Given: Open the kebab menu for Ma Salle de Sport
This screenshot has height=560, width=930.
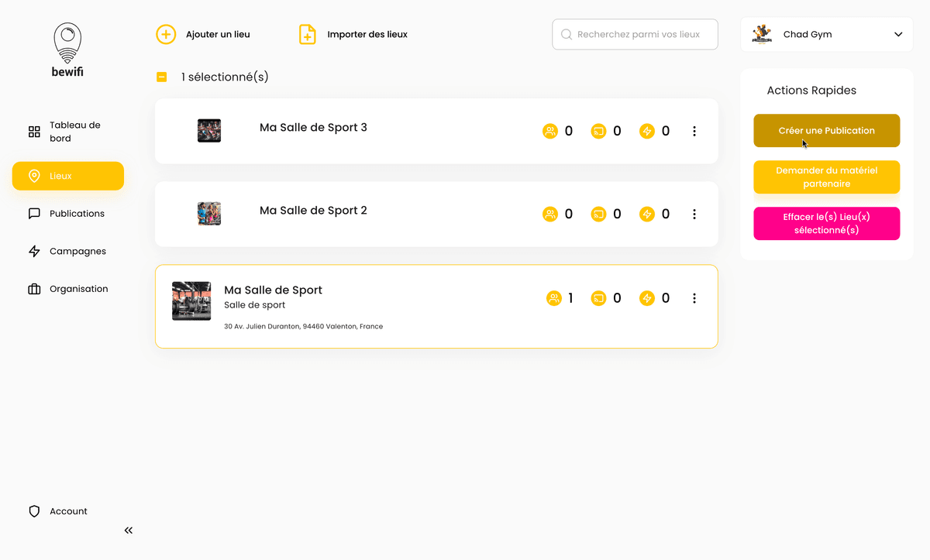Looking at the screenshot, I should click(694, 298).
